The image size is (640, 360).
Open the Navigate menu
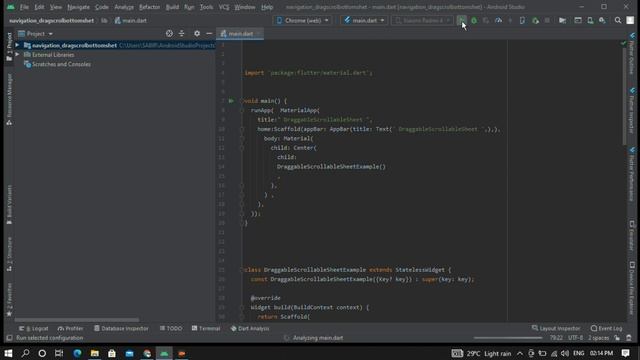pyautogui.click(x=78, y=7)
